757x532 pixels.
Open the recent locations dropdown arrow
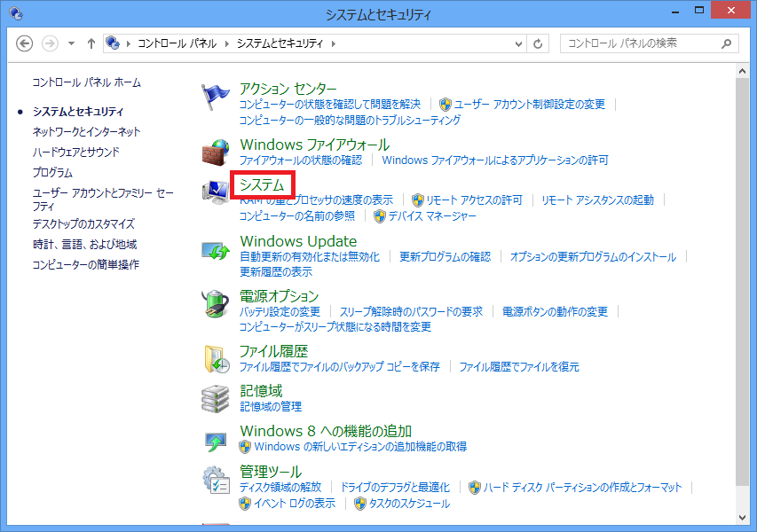pyautogui.click(x=69, y=43)
